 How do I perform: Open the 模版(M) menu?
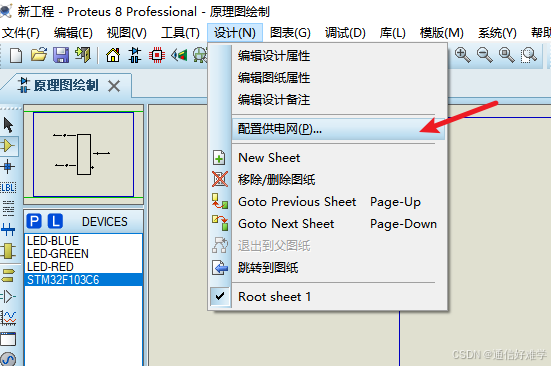pyautogui.click(x=442, y=33)
